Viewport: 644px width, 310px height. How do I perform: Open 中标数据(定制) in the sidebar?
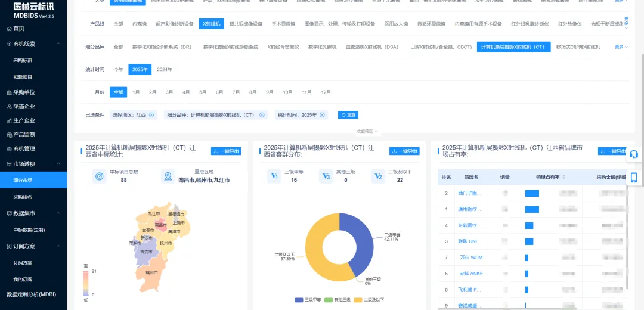[29, 230]
